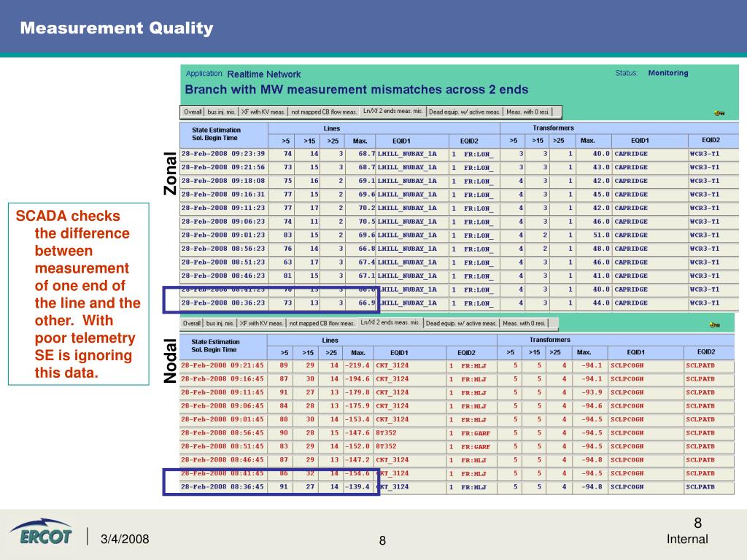Viewport: 747px width, 560px height.
Task: Select Zonal row time '28-Feb-2008 09:21:56'
Action: [x=223, y=167]
